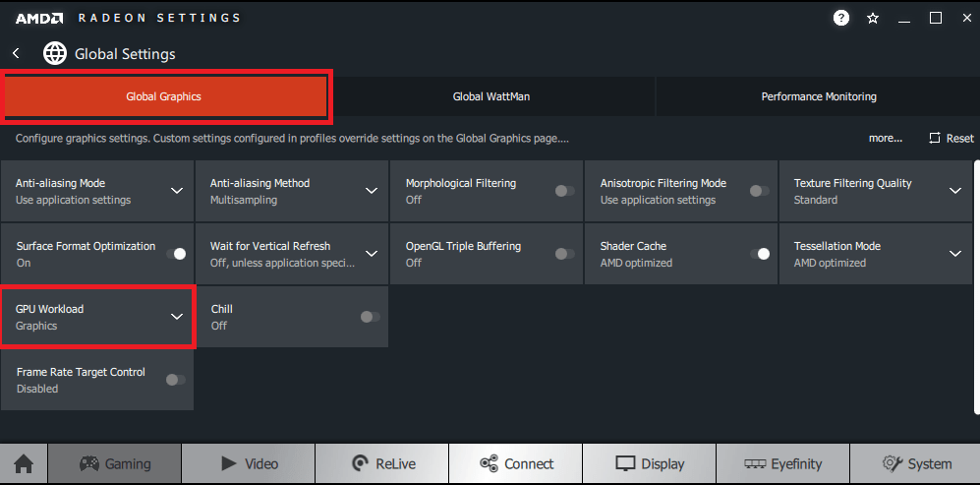Click the AMD logo in title bar
Viewport: 980px width, 485px height.
38,18
